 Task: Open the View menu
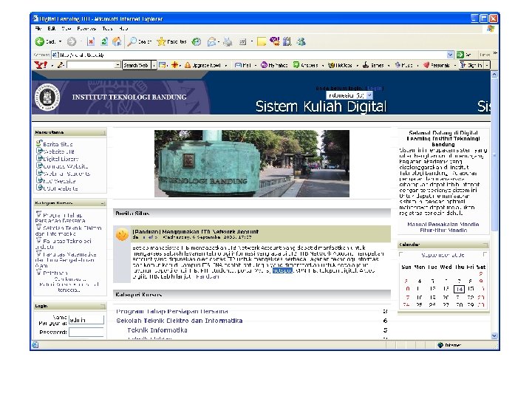pos(66,29)
